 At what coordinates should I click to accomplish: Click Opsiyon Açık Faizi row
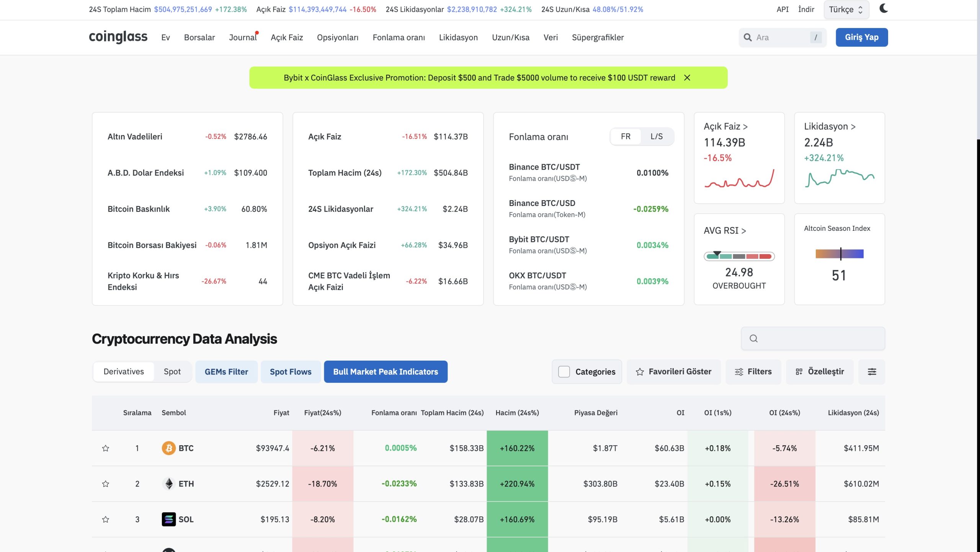point(388,245)
